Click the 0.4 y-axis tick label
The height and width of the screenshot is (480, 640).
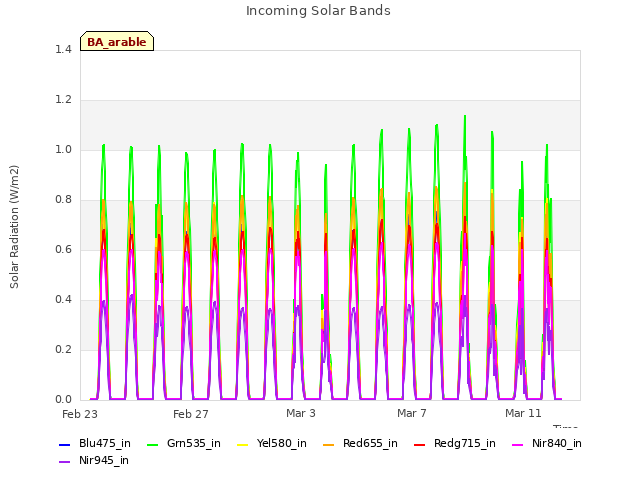63,300
